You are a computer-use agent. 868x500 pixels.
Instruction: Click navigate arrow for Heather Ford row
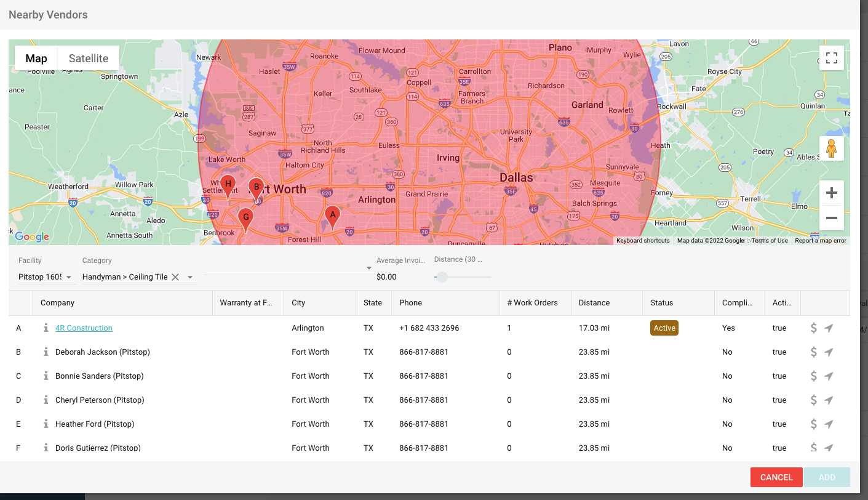pos(829,424)
